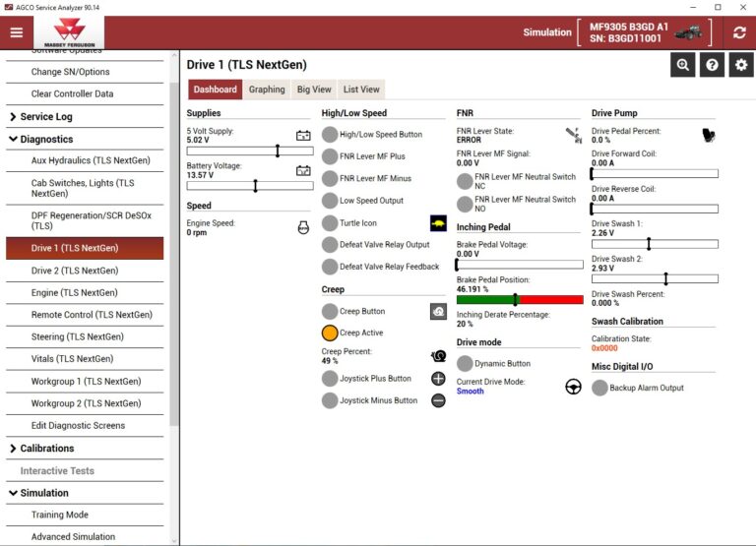Click the Drive Pedal Percent foot icon
The image size is (756, 546).
pyautogui.click(x=709, y=136)
